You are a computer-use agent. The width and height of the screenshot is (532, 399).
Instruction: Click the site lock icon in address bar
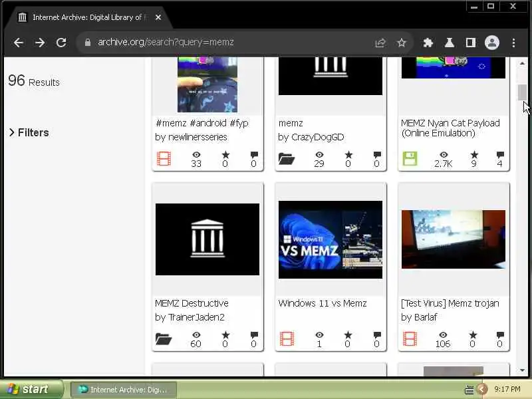(x=88, y=43)
